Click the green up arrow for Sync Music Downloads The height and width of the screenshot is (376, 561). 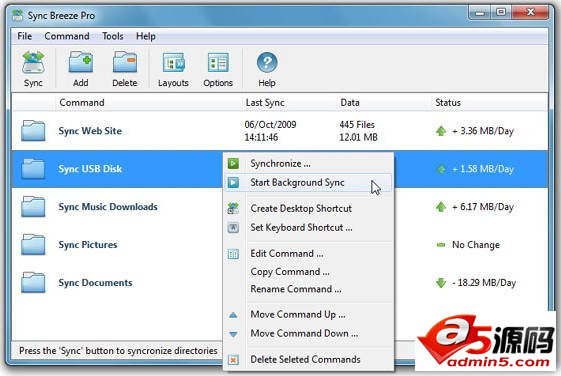tap(441, 207)
